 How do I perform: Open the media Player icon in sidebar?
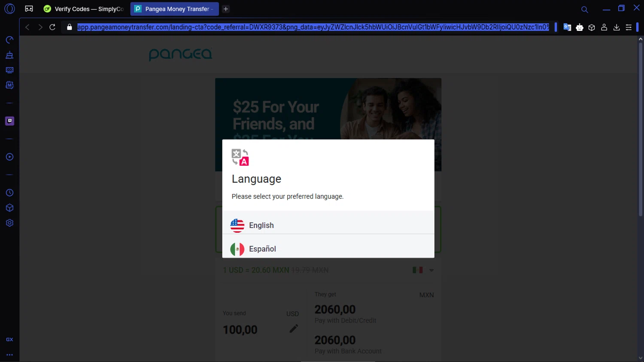pos(9,157)
